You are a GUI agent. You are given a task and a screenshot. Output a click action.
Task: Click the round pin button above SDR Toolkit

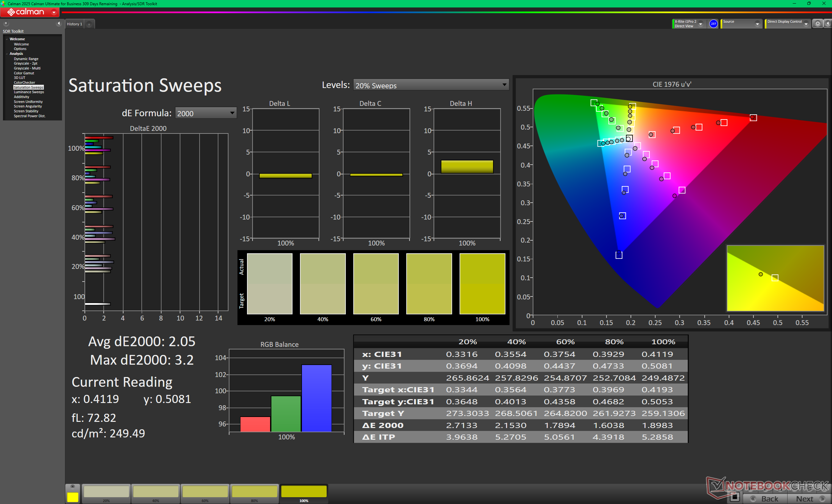pos(6,24)
